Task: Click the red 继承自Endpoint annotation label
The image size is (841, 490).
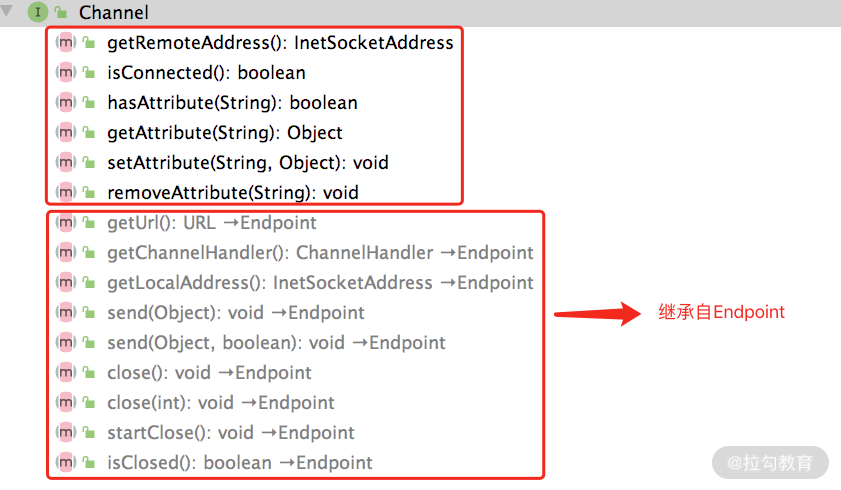Action: click(721, 312)
